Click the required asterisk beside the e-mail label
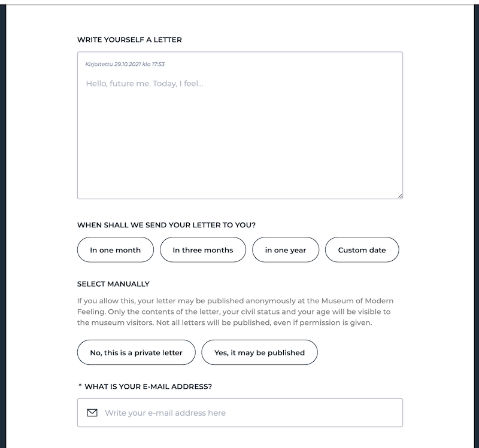 [80, 386]
